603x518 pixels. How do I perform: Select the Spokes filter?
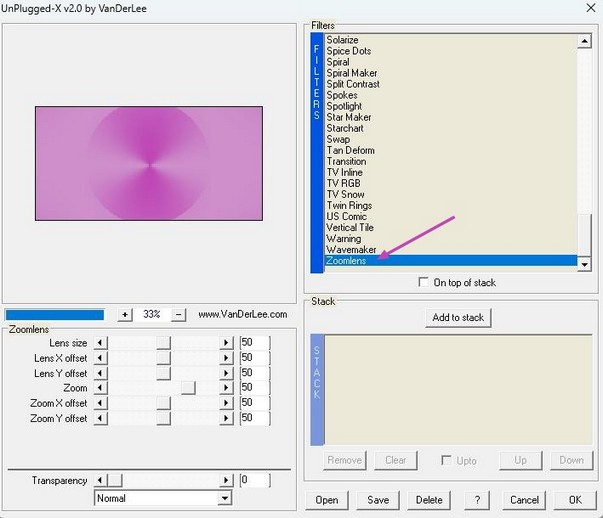(x=341, y=95)
